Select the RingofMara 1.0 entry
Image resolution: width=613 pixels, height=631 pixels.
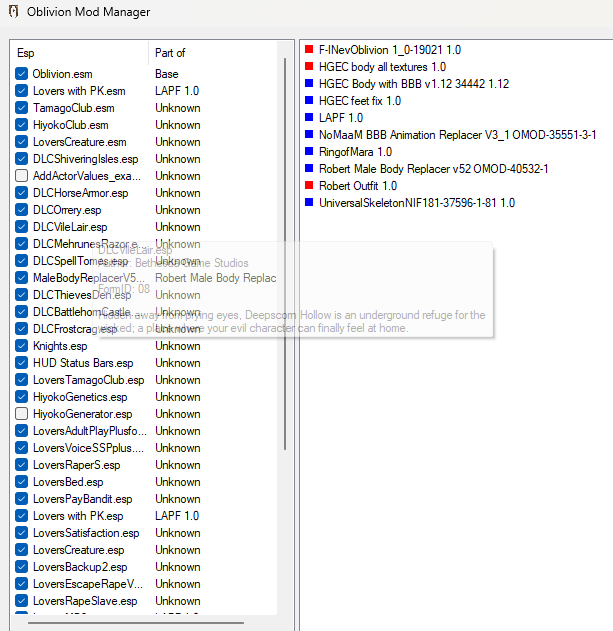(x=355, y=151)
